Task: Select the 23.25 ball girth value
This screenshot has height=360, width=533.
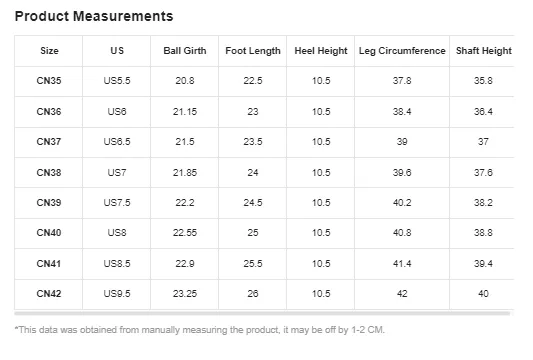Action: pyautogui.click(x=185, y=293)
